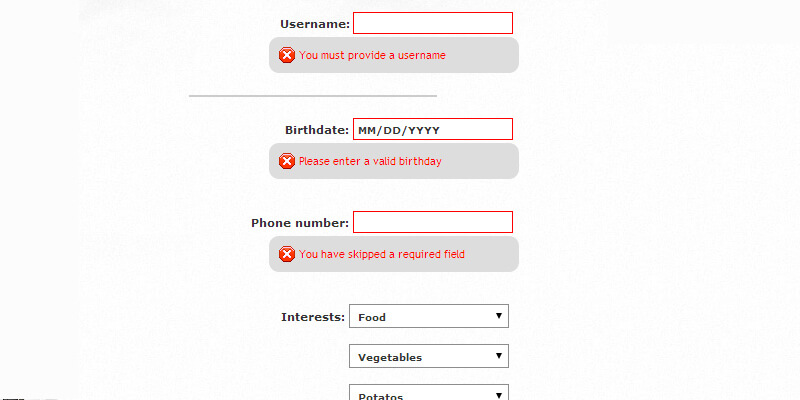Click the Username label
This screenshot has height=400, width=800.
coord(314,24)
